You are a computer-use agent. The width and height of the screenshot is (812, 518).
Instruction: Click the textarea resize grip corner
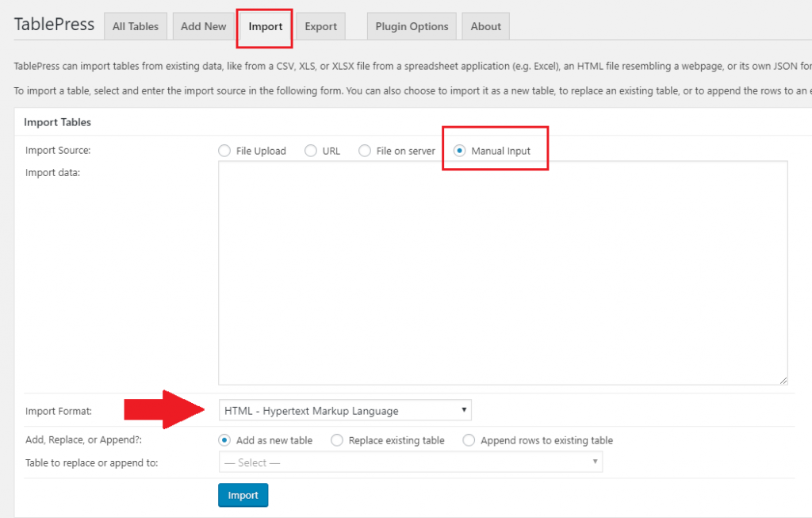point(784,382)
